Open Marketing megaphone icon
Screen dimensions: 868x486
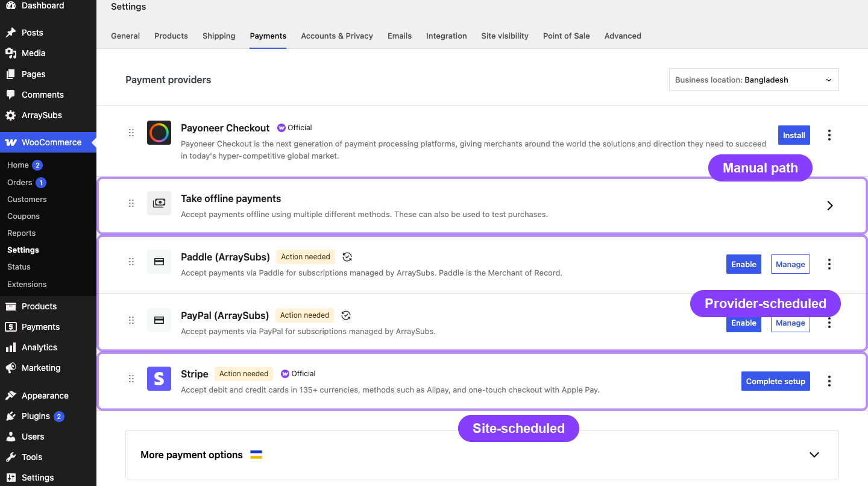click(x=10, y=368)
